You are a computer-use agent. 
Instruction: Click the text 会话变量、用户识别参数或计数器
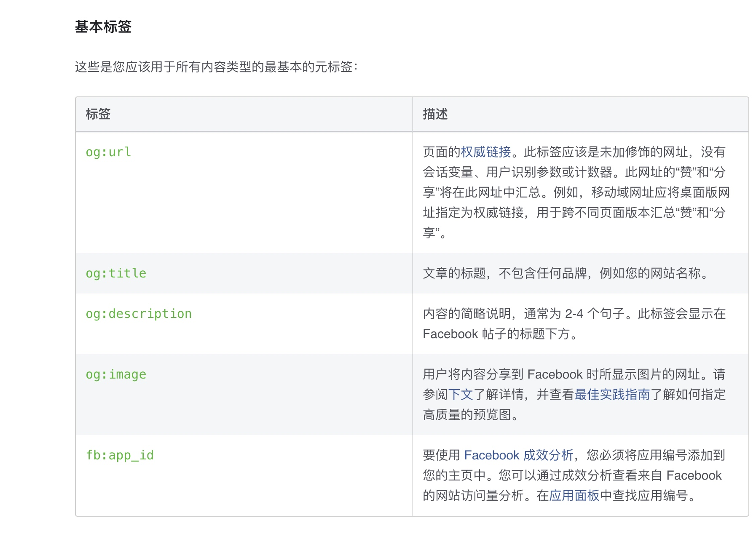517,172
